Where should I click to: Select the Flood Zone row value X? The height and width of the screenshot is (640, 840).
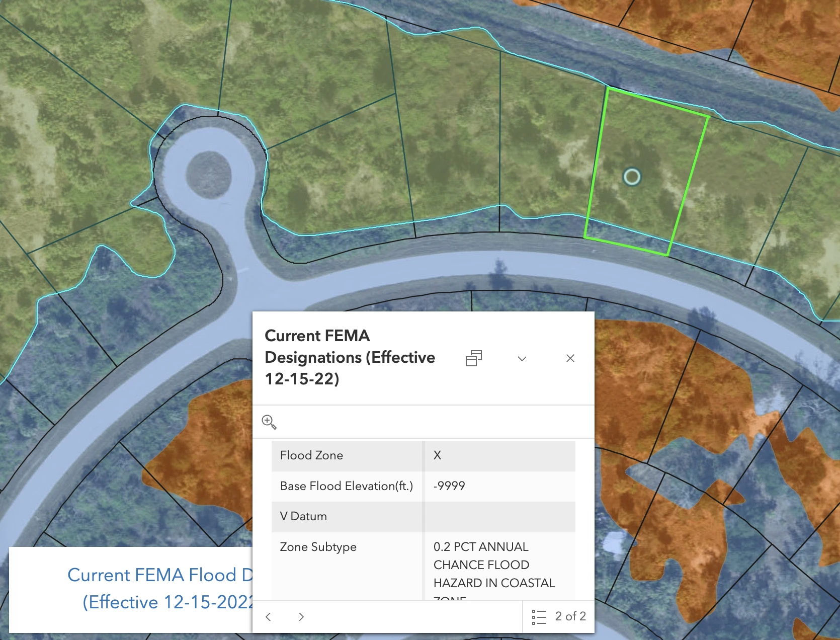(x=437, y=455)
